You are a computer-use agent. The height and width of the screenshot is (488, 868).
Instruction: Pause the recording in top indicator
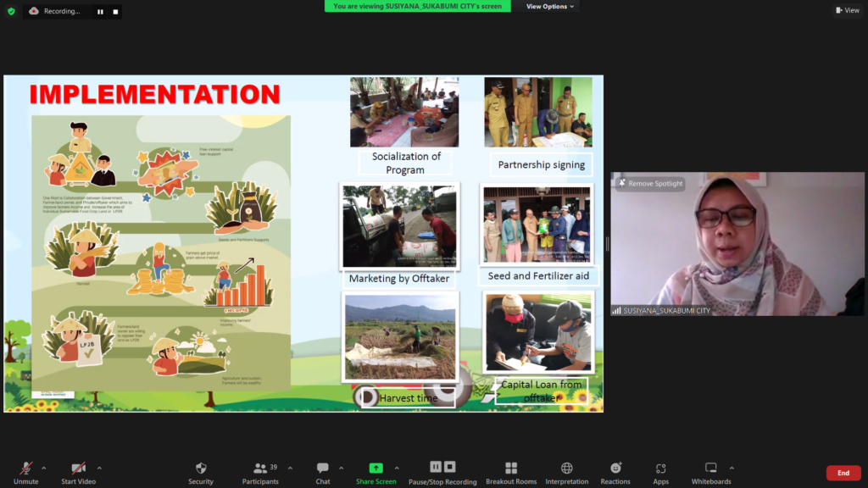pyautogui.click(x=100, y=12)
